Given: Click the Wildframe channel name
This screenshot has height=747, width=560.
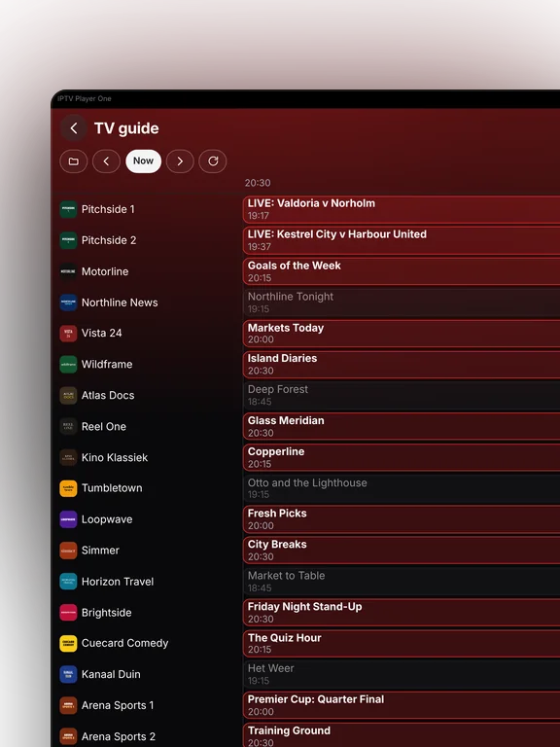Looking at the screenshot, I should tap(107, 365).
